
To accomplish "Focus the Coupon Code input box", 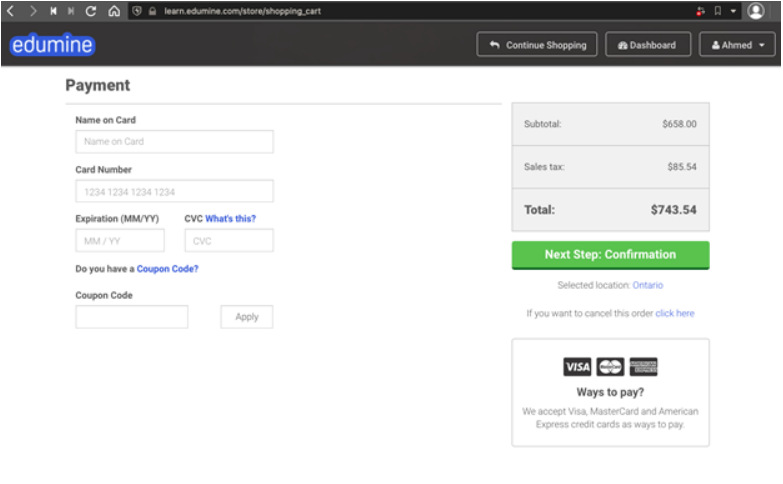I will (132, 317).
